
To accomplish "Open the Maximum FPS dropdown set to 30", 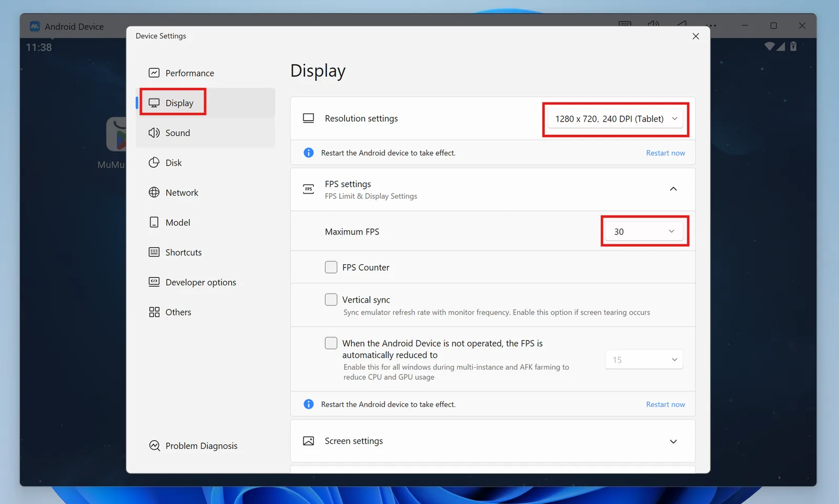I will (644, 231).
